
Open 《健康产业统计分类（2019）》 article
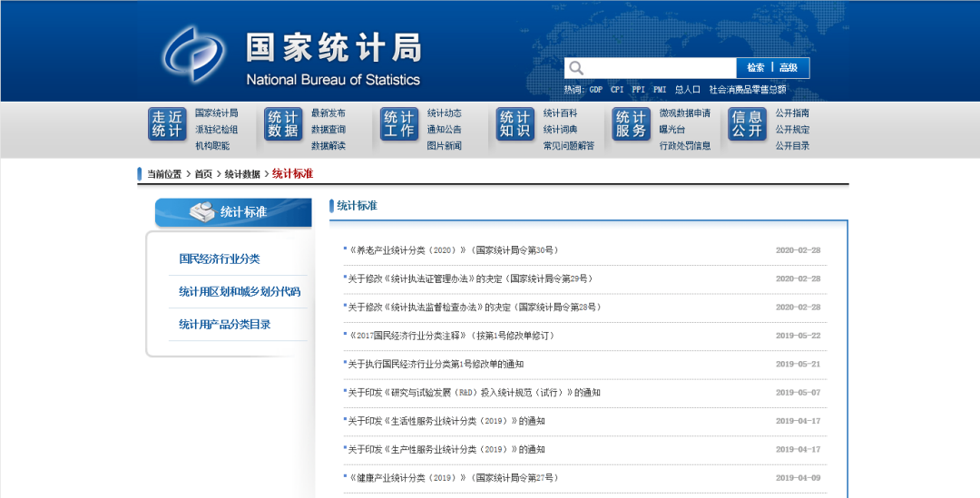click(x=453, y=477)
